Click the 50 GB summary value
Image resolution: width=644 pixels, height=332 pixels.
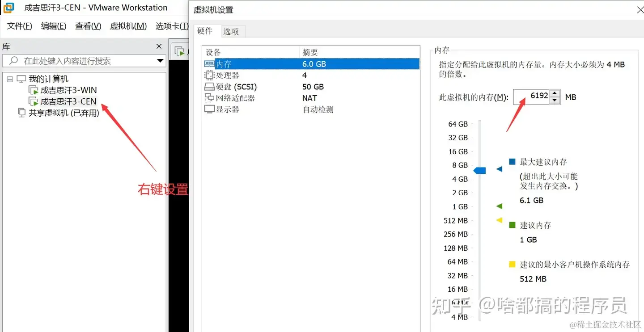click(313, 87)
